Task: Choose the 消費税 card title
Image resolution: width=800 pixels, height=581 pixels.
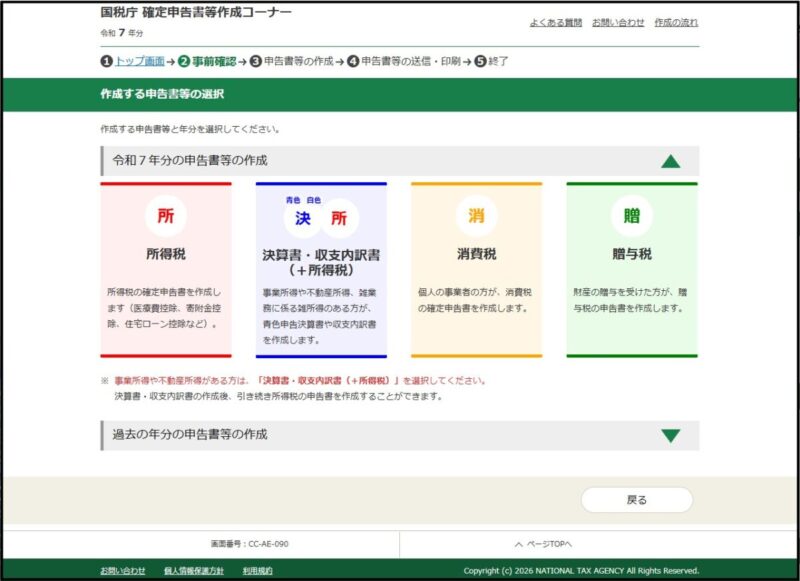Action: [476, 254]
